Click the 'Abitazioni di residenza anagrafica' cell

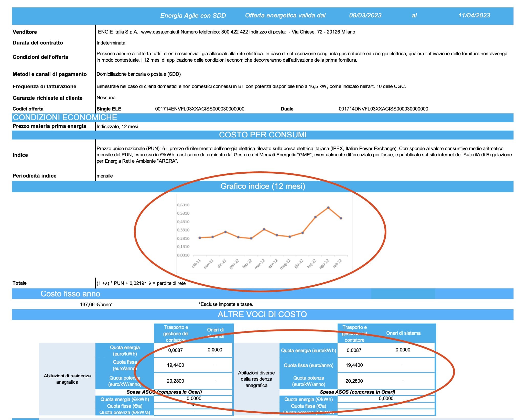click(67, 379)
